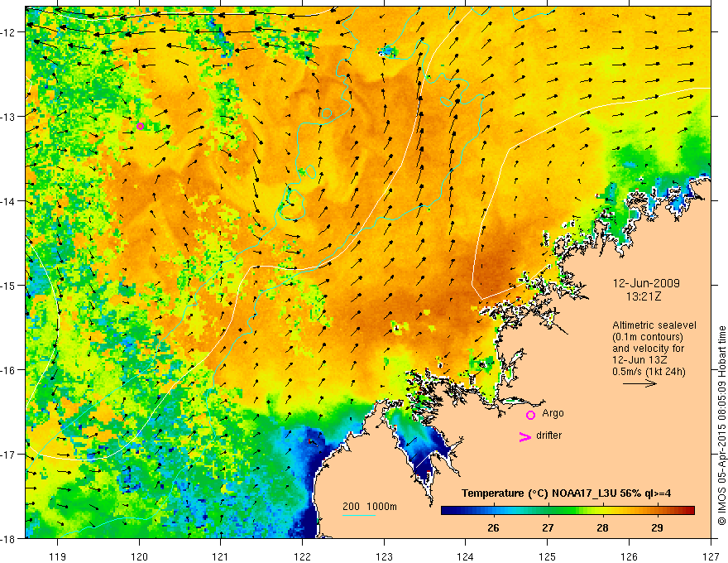Click the latitude axis label '-17'
The image size is (728, 563).
tap(9, 455)
